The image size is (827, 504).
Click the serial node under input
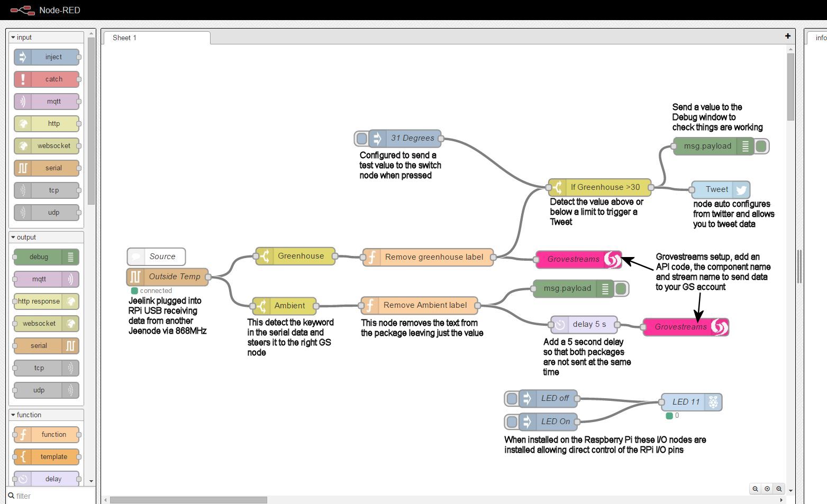point(47,168)
